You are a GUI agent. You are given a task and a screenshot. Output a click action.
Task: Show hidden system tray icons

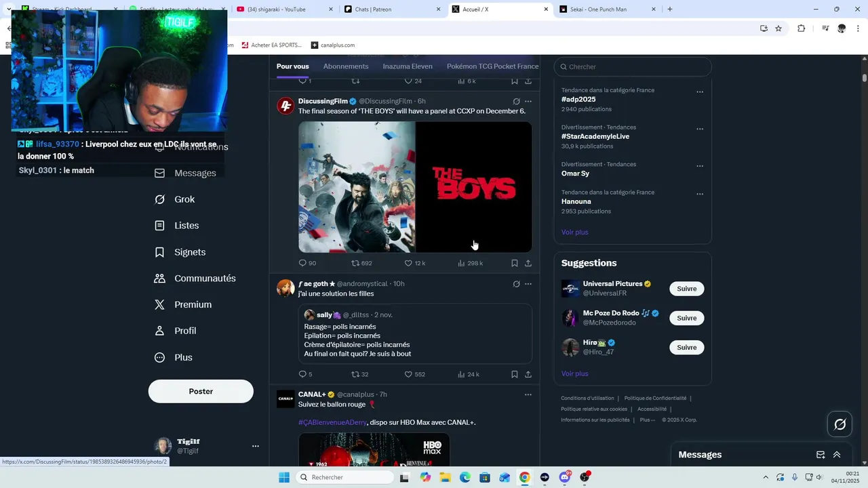[x=766, y=477]
